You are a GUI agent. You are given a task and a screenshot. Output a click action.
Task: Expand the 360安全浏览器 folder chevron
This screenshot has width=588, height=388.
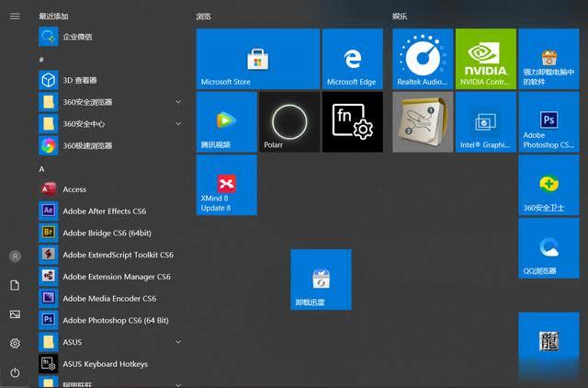(178, 102)
